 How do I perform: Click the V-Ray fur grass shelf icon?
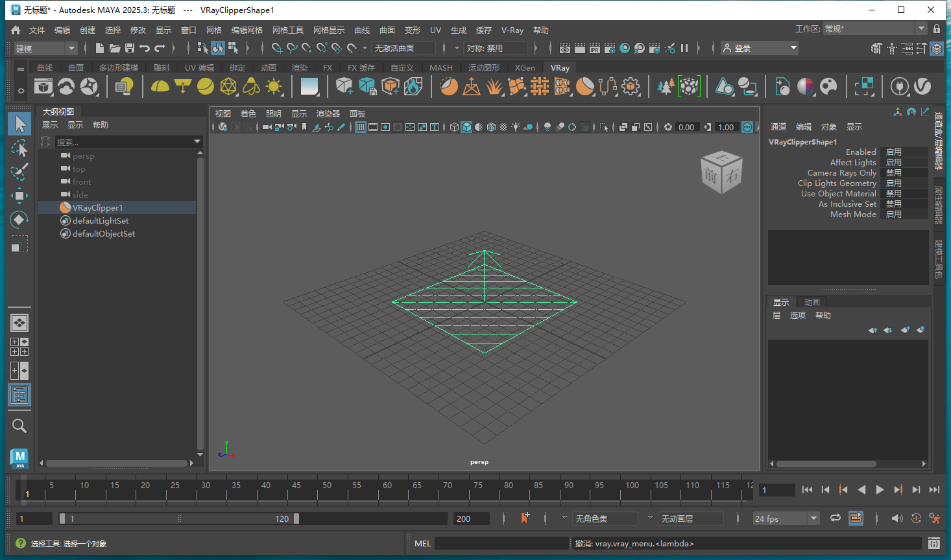pos(494,86)
